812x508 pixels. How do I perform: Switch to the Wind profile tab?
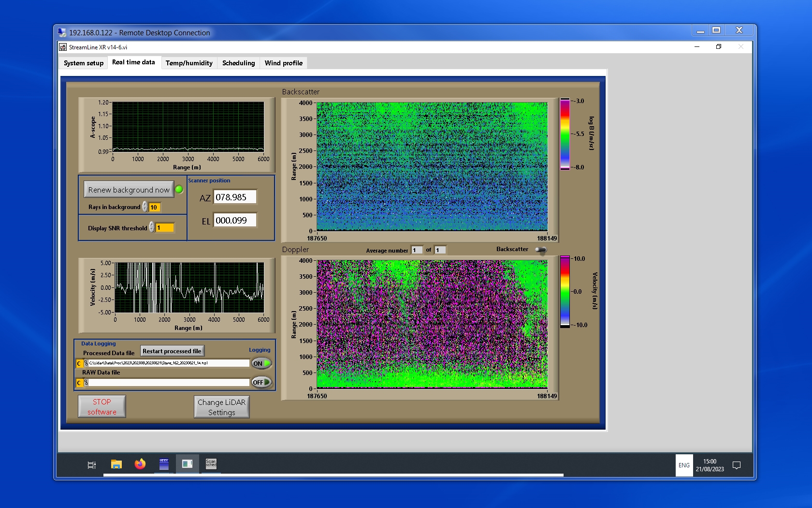283,63
